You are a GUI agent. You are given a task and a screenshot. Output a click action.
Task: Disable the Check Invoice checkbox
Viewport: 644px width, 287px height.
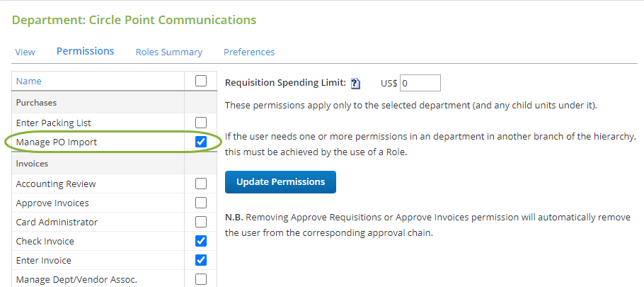[201, 241]
